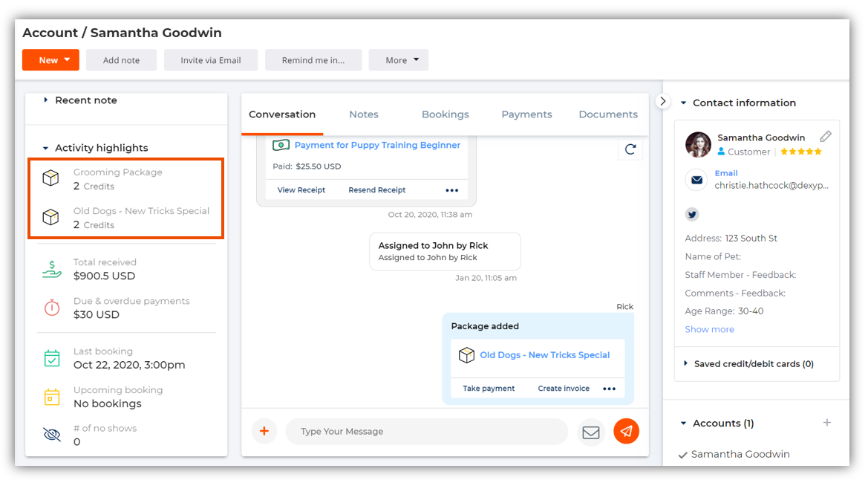Click the Oct 22, 2020, 3:00pm last booking
Image resolution: width=868 pixels, height=480 pixels.
coord(129,365)
